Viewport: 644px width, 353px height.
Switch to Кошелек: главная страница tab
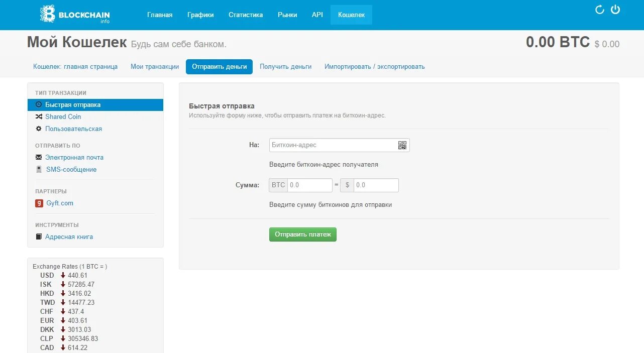tap(75, 66)
